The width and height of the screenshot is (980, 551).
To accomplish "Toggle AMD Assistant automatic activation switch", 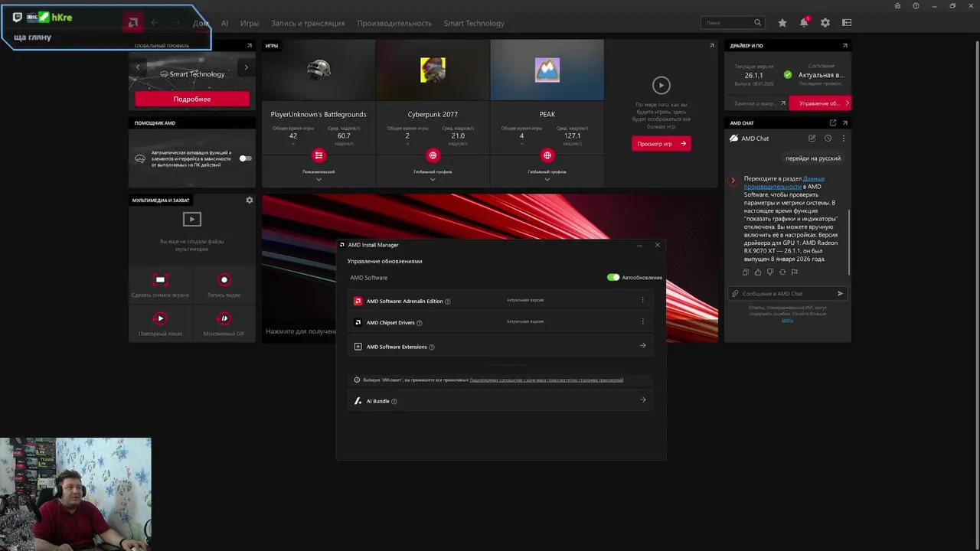I will pyautogui.click(x=245, y=158).
